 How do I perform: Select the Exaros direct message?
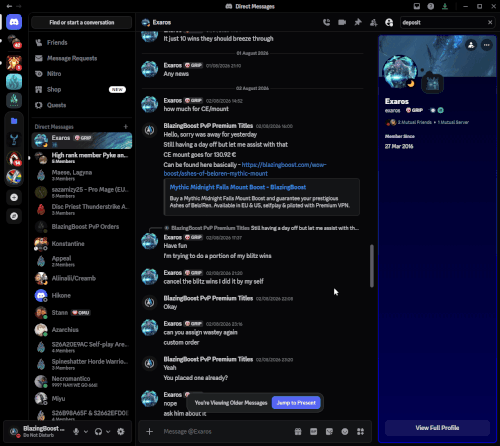(82, 140)
